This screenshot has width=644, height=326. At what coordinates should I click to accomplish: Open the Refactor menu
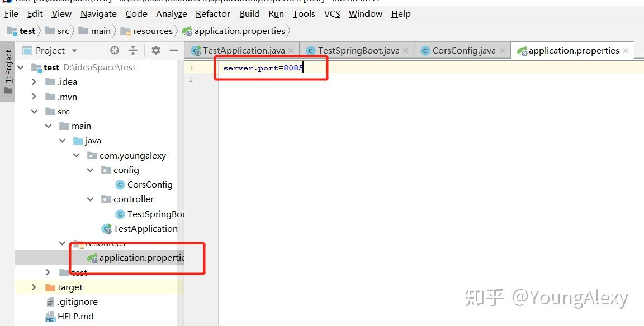(x=212, y=13)
